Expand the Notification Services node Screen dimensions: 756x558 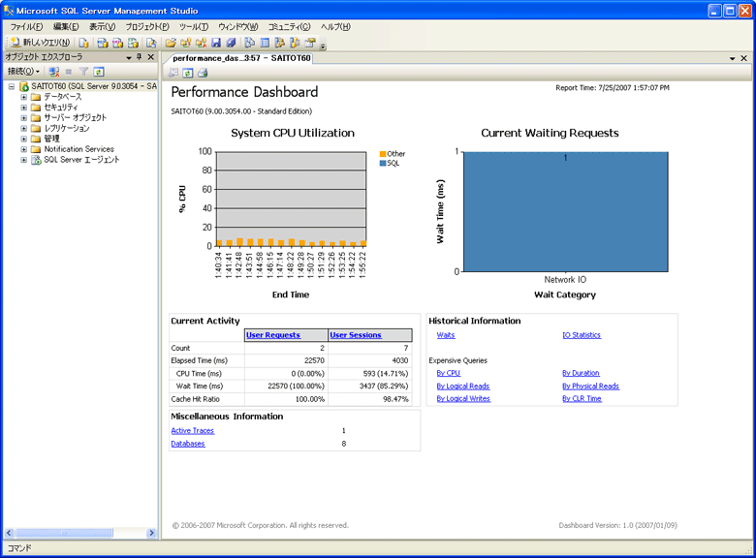(23, 149)
